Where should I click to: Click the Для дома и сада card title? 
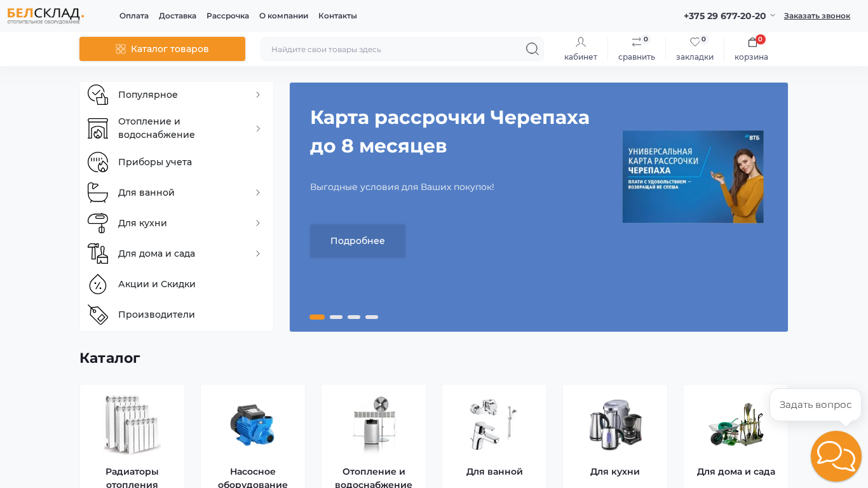click(736, 471)
